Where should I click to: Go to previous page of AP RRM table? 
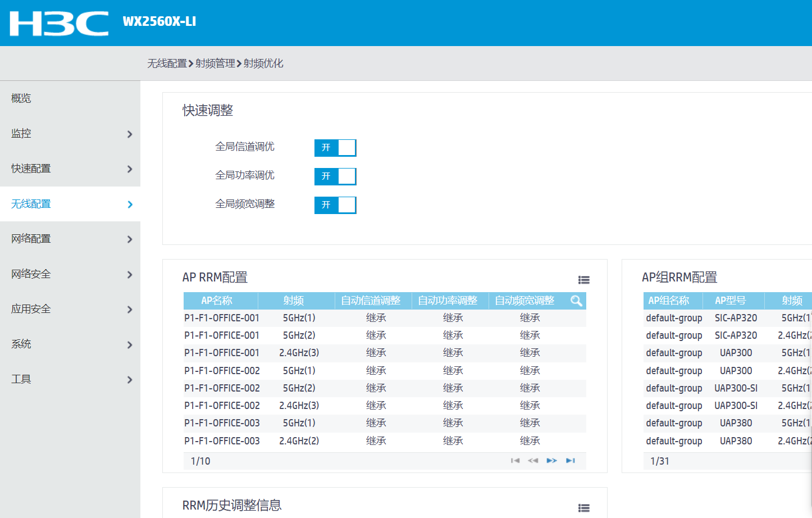click(x=533, y=461)
